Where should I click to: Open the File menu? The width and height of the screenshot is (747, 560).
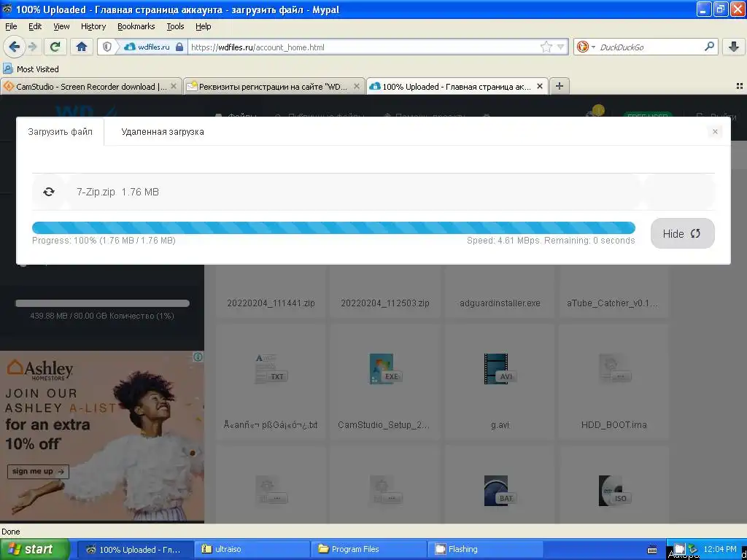click(11, 26)
